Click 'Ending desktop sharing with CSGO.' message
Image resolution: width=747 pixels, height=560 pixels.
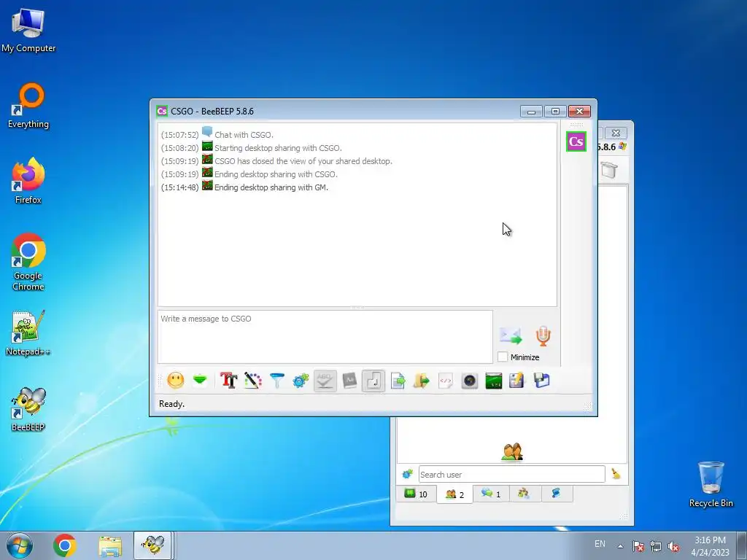point(276,174)
